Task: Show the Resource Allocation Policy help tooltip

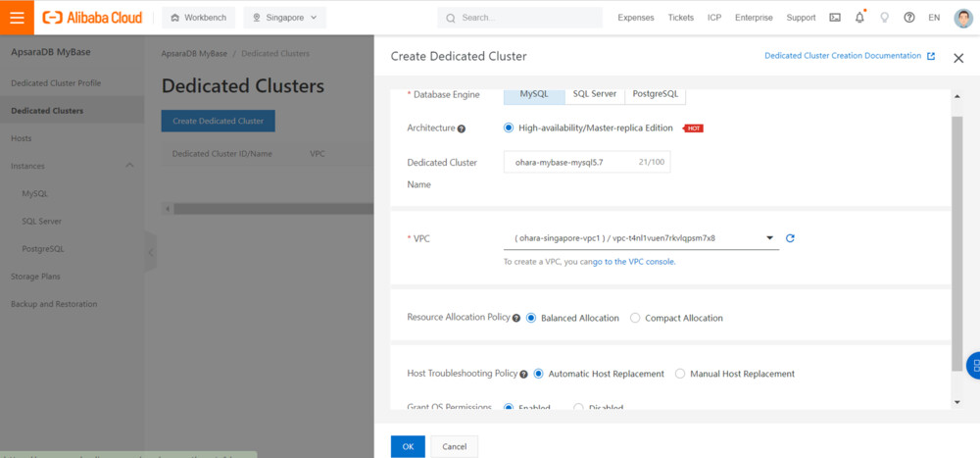Action: (516, 319)
